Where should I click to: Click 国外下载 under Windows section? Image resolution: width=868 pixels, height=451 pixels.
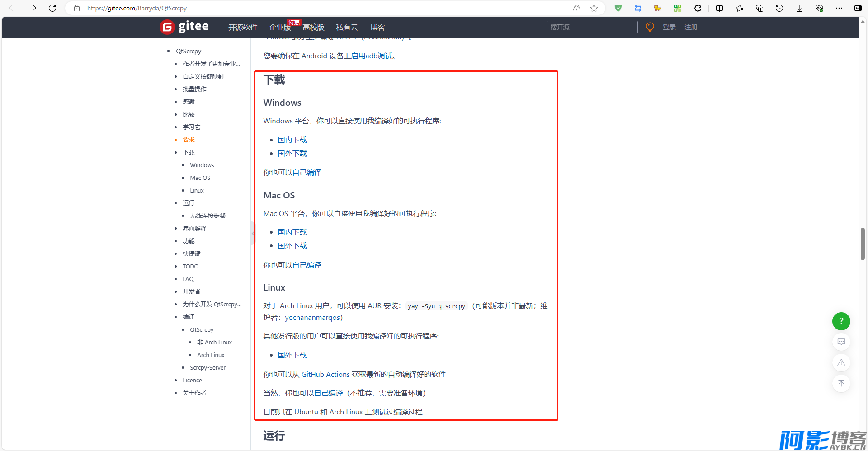pyautogui.click(x=292, y=154)
